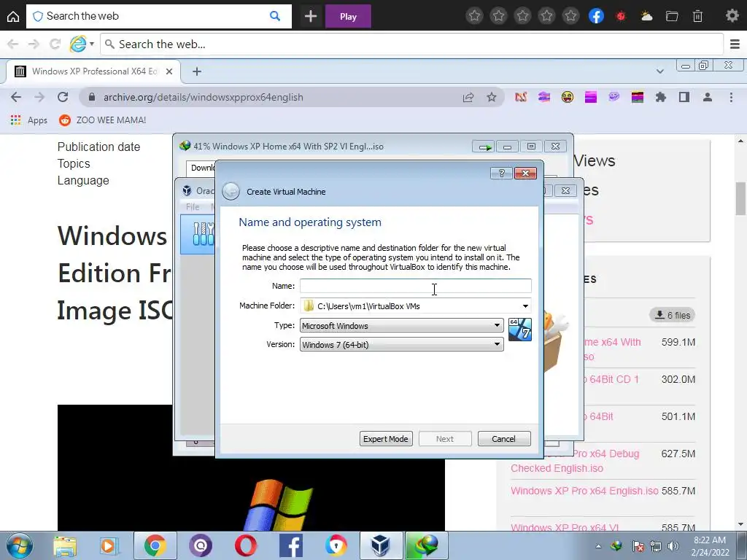Open the File menu in VirtualBox window
747x560 pixels.
193,206
